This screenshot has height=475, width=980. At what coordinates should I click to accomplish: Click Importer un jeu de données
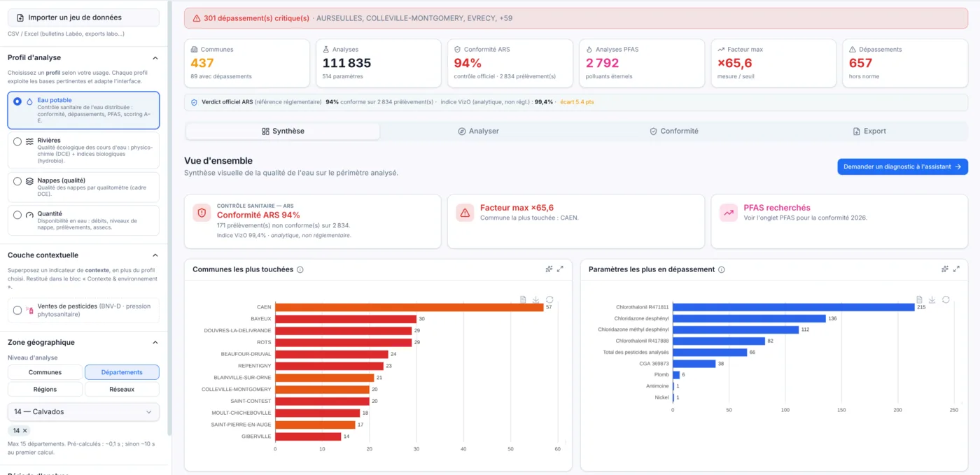click(x=83, y=17)
